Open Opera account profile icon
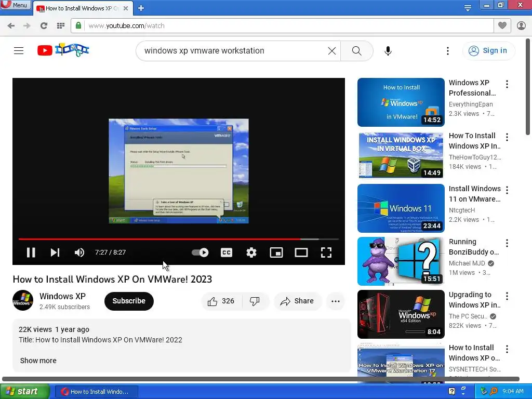Screen dimensions: 532x399 (x=521, y=25)
